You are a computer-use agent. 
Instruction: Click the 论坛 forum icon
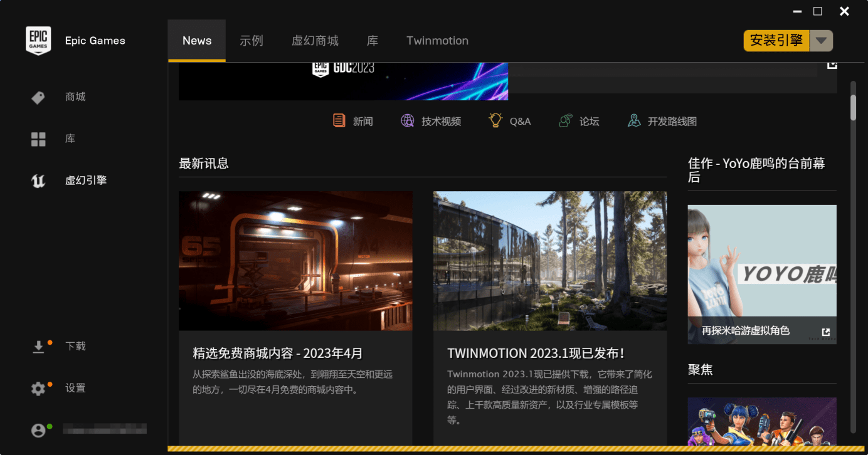tap(565, 120)
